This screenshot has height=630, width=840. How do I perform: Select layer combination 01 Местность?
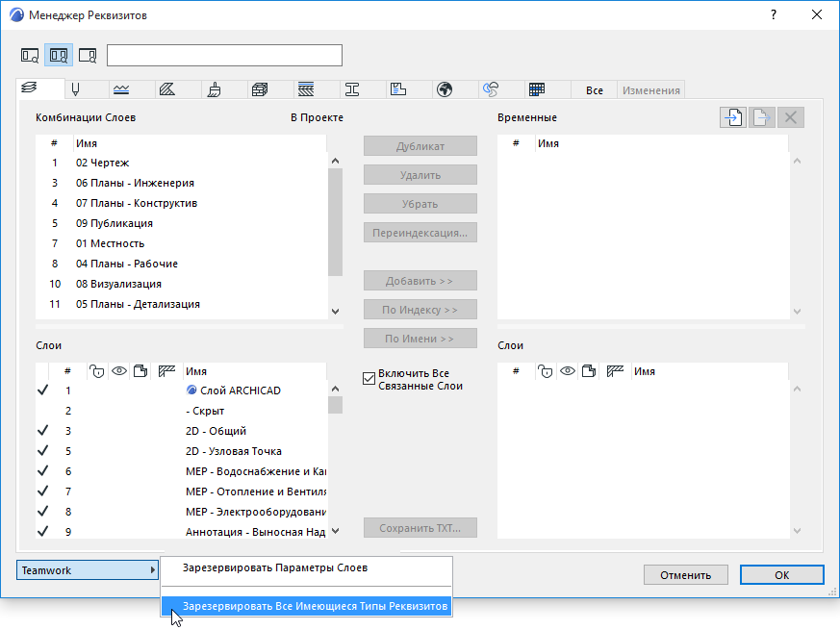pyautogui.click(x=181, y=243)
